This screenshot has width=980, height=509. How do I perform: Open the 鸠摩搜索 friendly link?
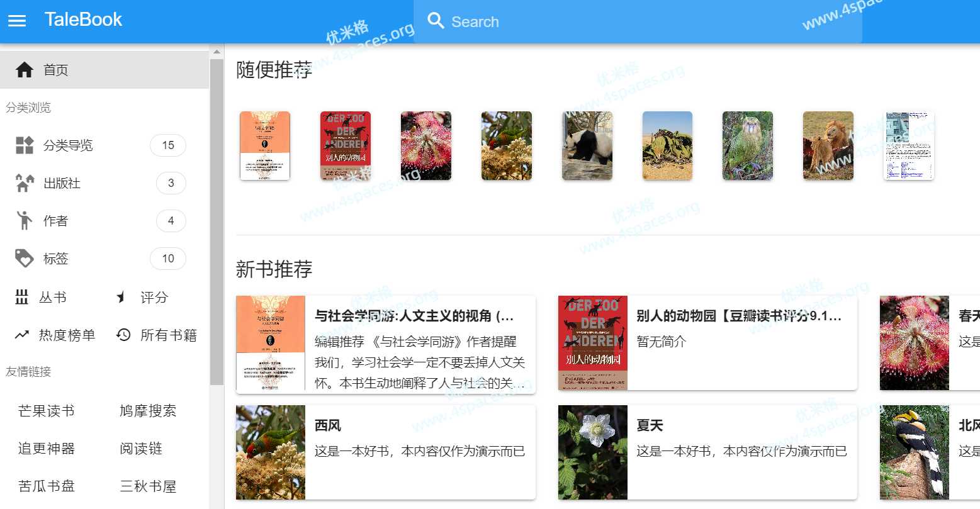click(148, 411)
